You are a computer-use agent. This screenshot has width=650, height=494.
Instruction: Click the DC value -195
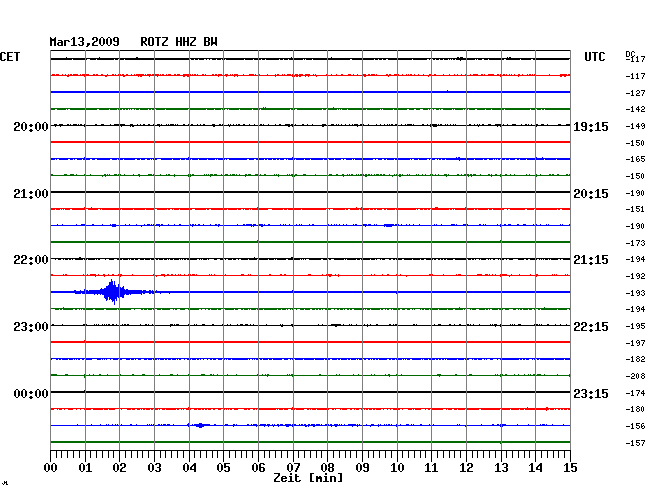tap(635, 326)
